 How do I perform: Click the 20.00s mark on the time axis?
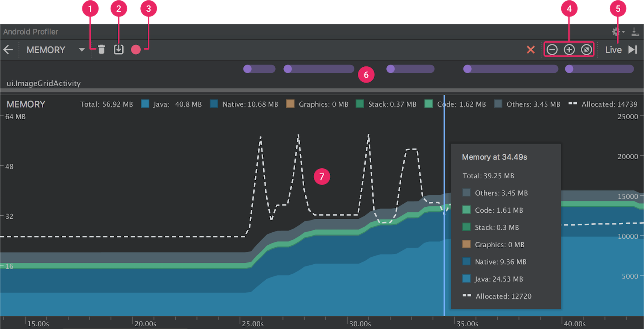pos(146,324)
